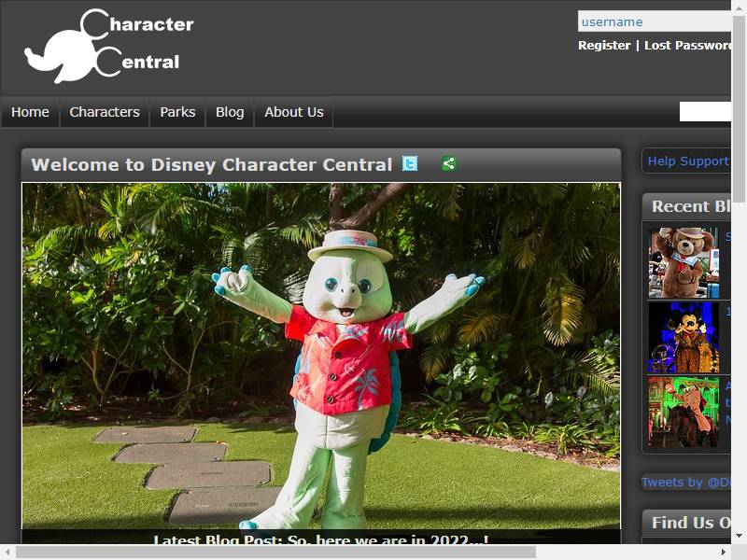The image size is (747, 560).
Task: Open the Parks menu
Action: [177, 112]
